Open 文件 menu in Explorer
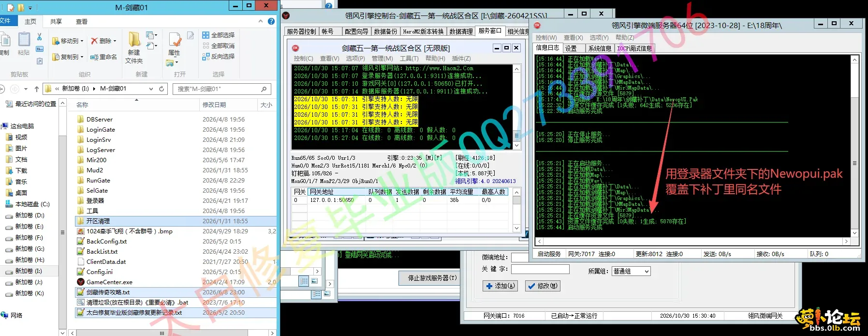The height and width of the screenshot is (336, 868). click(7, 21)
